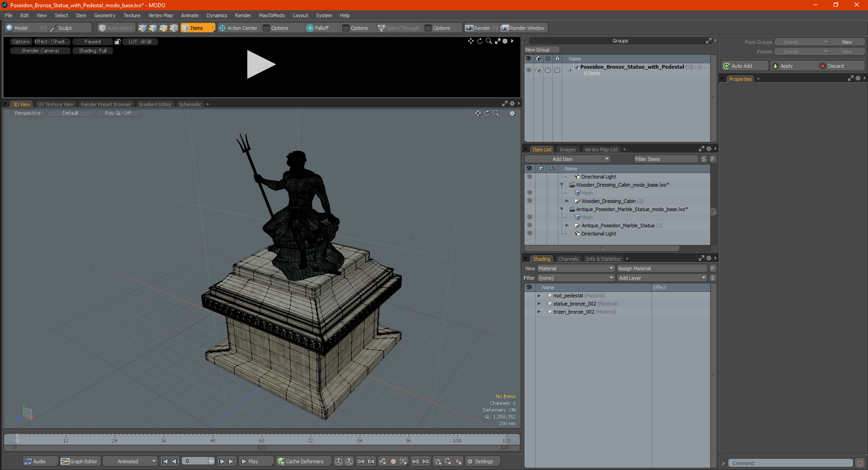Go to last frame in transport

[x=232, y=461]
